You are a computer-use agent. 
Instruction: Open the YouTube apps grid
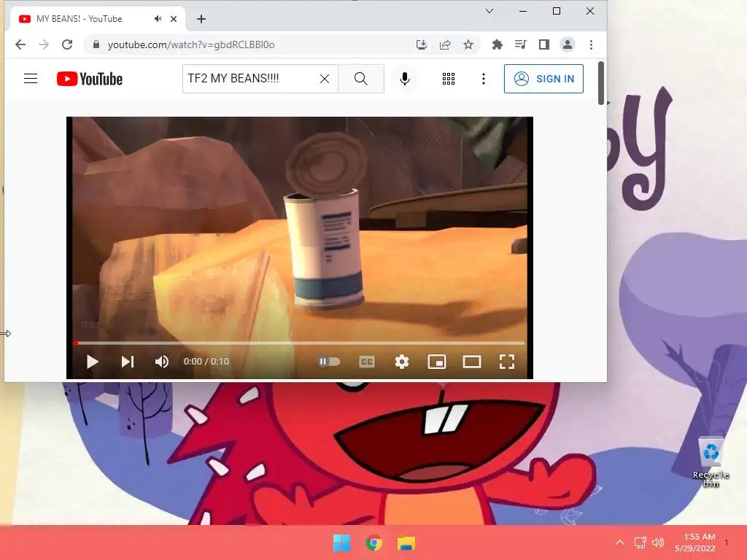point(449,79)
